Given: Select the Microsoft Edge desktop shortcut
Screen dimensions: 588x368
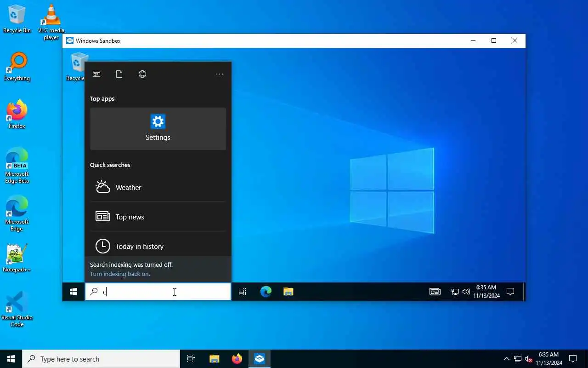Looking at the screenshot, I should [x=17, y=213].
